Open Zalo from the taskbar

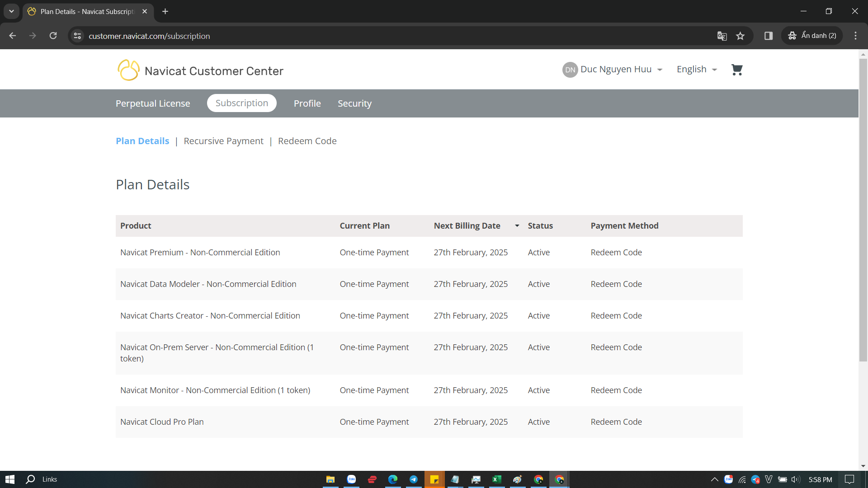351,479
